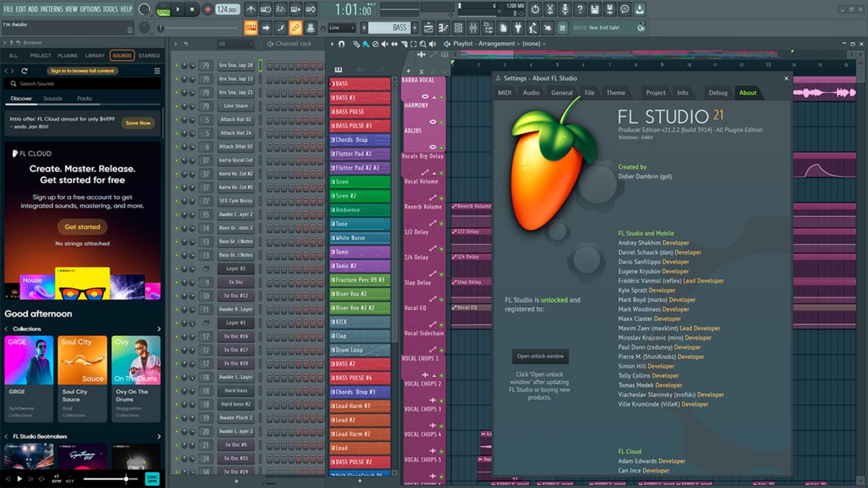Expand the Collections row arrow
Viewport: 868px width, 488px height.
pyautogui.click(x=159, y=329)
